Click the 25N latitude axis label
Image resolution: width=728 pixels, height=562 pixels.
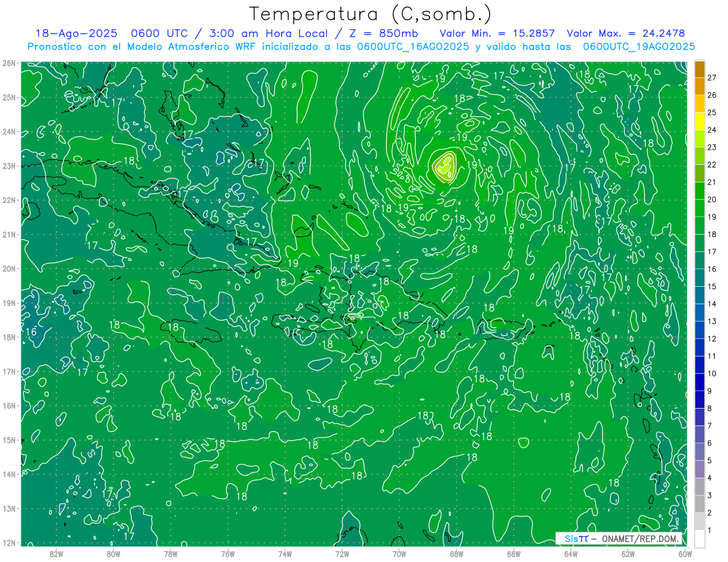[9, 97]
